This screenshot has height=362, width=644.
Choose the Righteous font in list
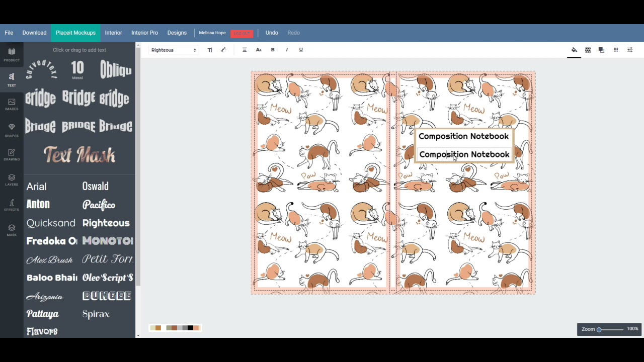106,223
